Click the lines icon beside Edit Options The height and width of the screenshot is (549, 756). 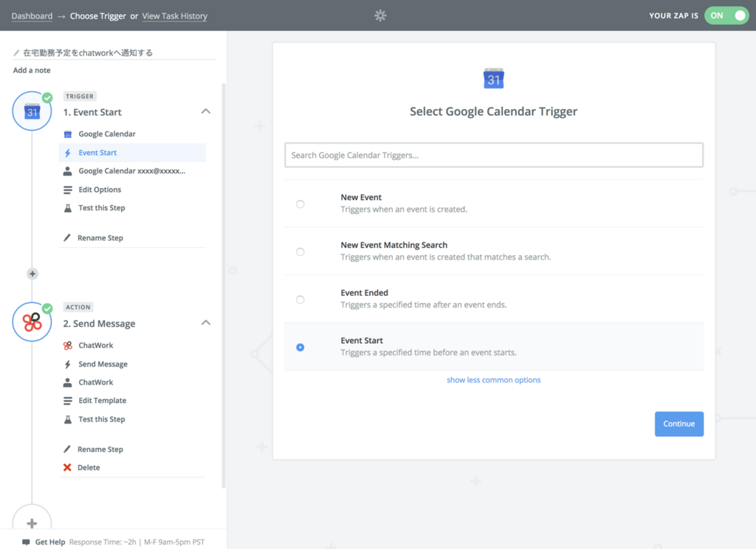click(x=67, y=190)
